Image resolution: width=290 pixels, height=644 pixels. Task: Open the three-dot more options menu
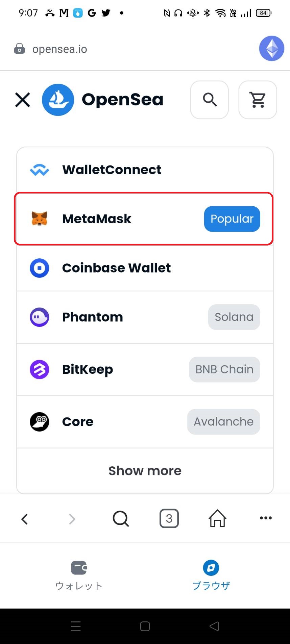(x=266, y=518)
